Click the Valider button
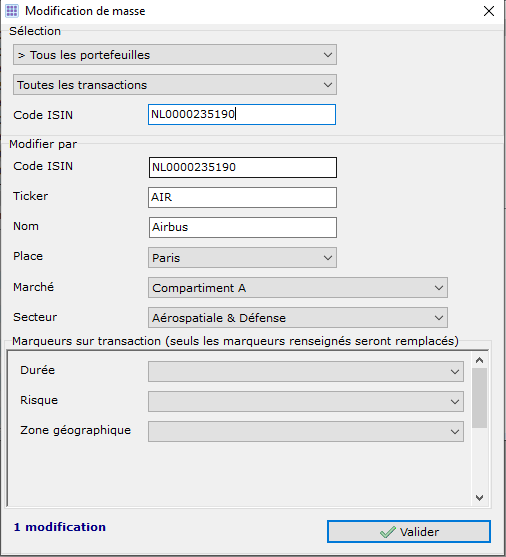 409,532
